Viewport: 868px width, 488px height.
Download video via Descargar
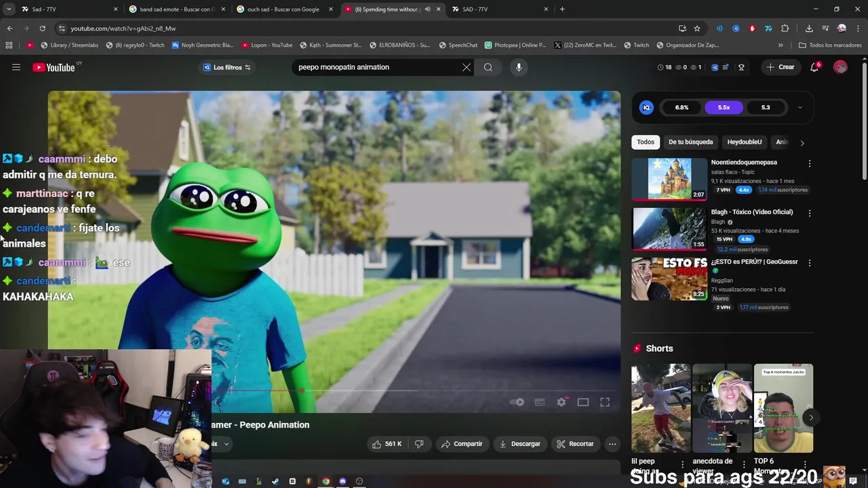pos(519,444)
